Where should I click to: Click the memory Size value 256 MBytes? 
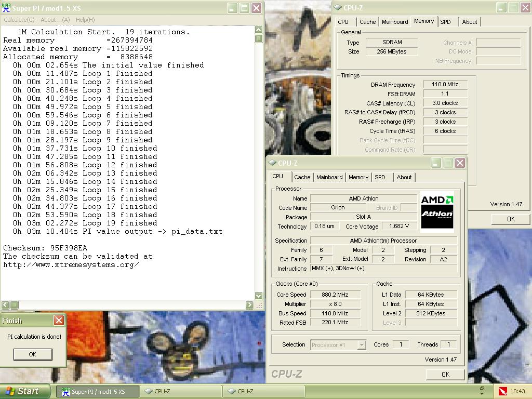(x=392, y=51)
